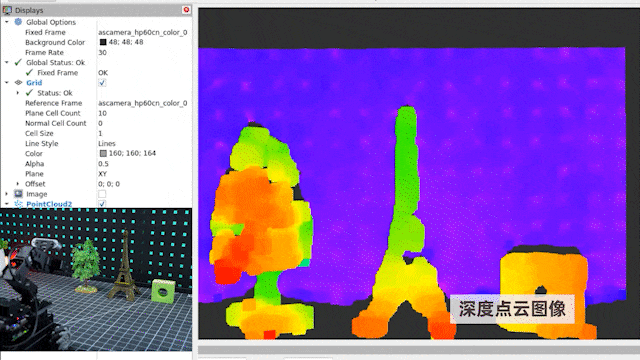Click the camera photo thumbnail of robot scene
The image size is (640, 360).
coord(96,280)
